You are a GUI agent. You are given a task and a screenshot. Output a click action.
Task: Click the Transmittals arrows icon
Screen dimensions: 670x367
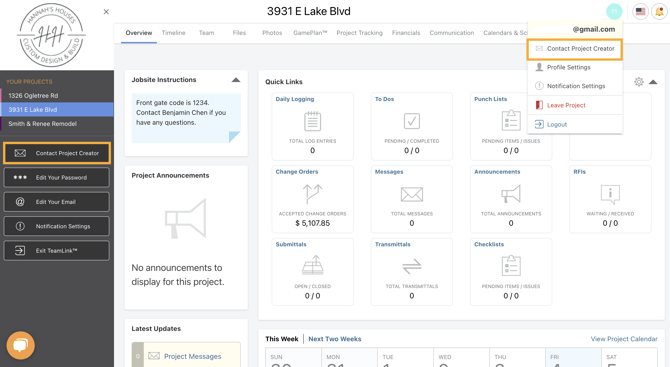[x=412, y=267]
